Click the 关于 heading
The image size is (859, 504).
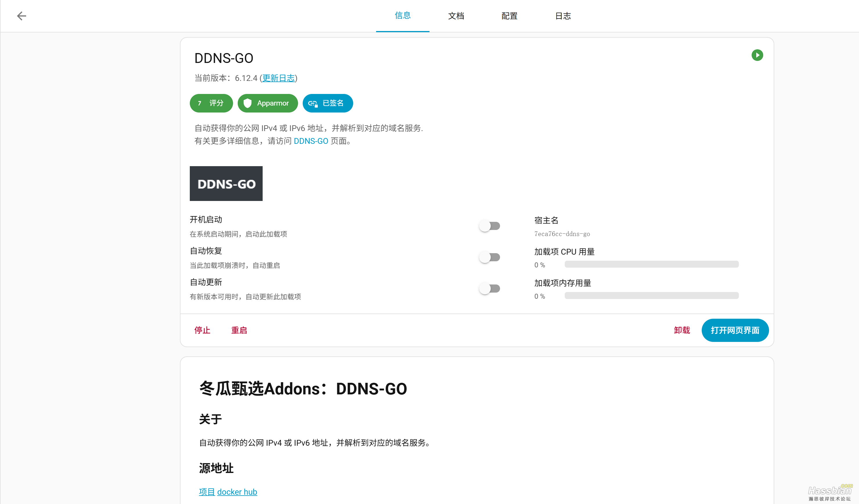(x=210, y=419)
